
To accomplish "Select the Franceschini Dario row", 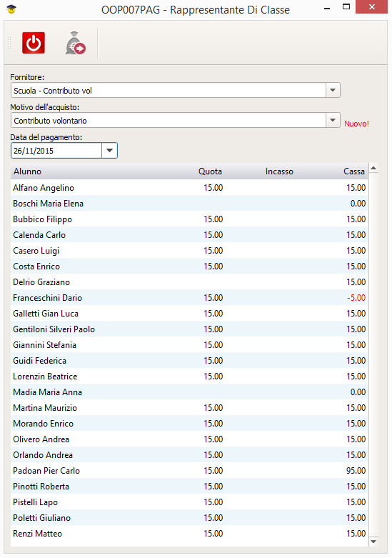I will (x=189, y=297).
